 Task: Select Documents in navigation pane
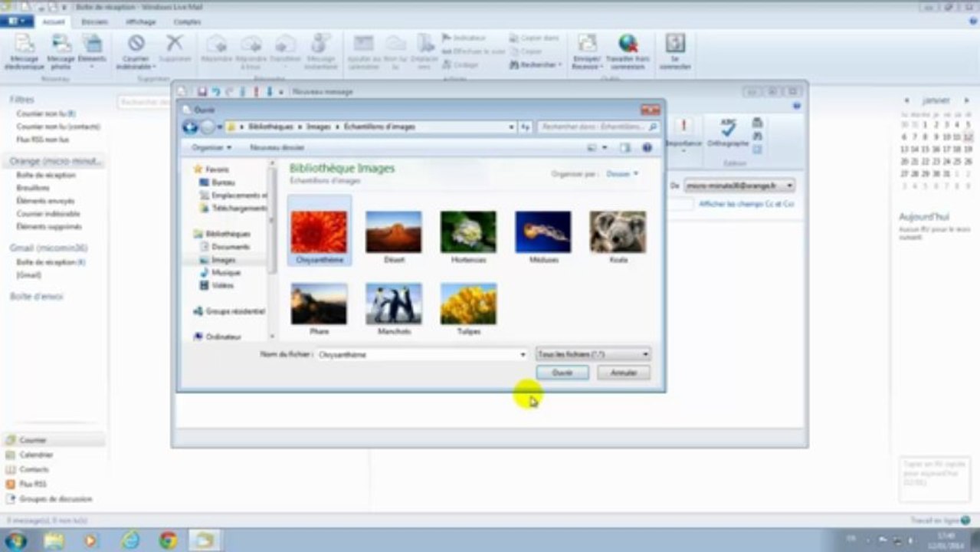pos(225,247)
